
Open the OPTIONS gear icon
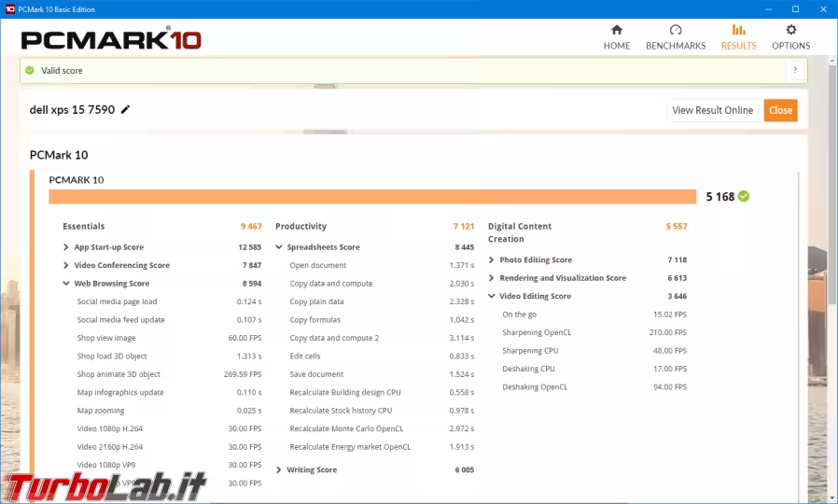[x=791, y=30]
